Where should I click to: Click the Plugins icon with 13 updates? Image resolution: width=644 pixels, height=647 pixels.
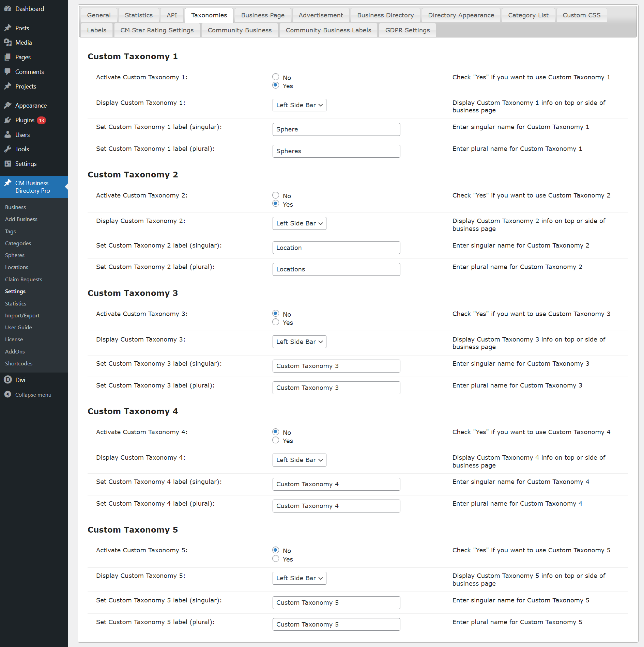click(8, 120)
